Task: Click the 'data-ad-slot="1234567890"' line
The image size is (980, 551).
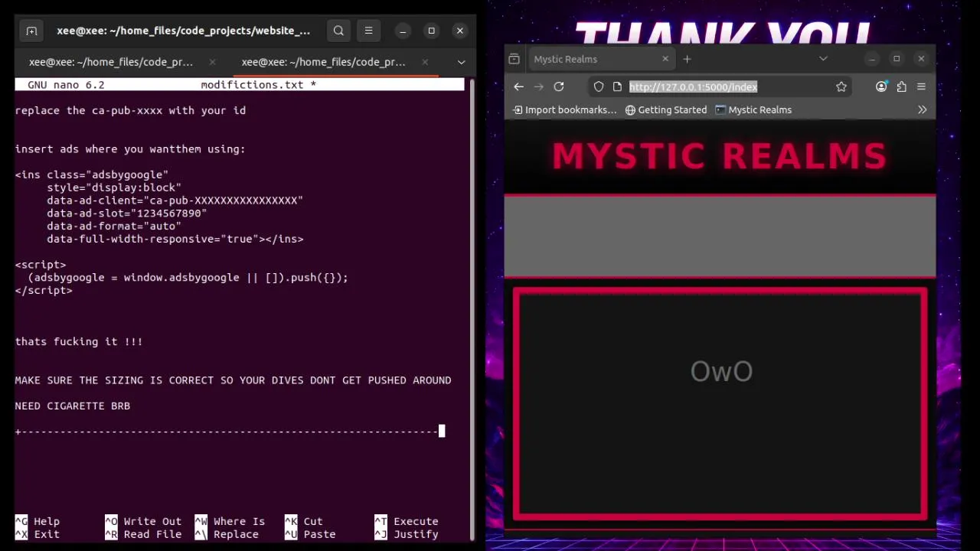Action: (127, 213)
